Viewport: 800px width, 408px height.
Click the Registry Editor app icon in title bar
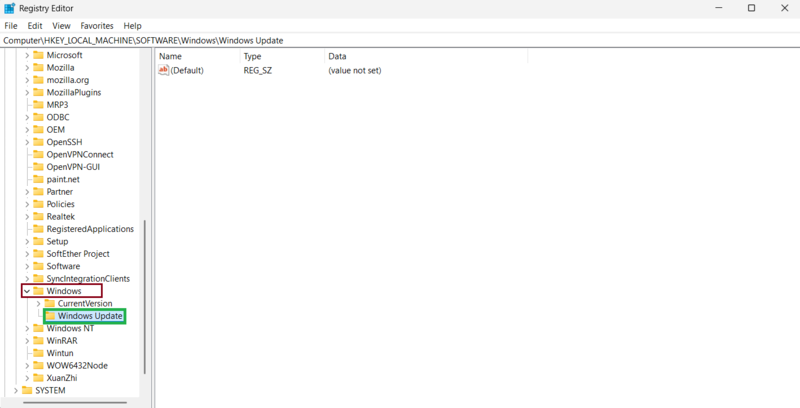9,8
